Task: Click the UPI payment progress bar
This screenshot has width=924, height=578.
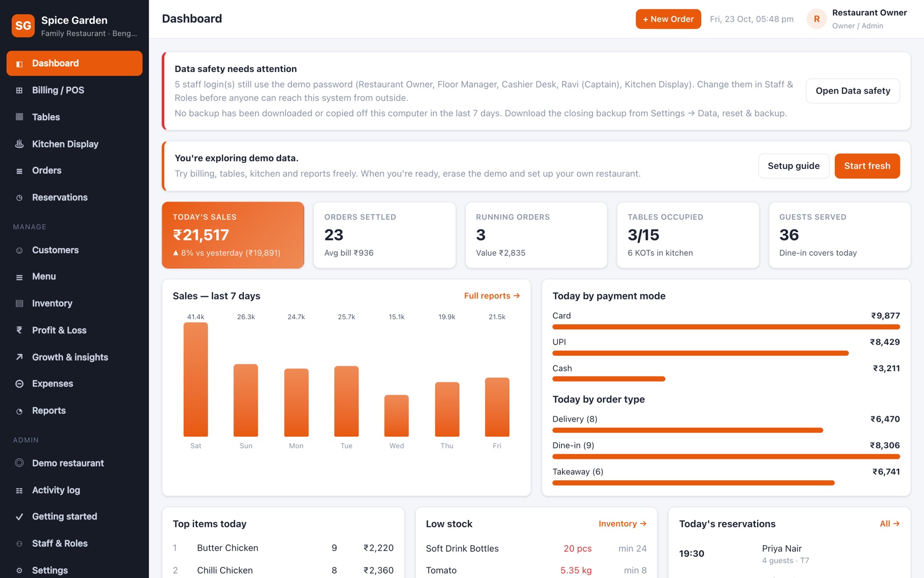Action: tap(700, 353)
